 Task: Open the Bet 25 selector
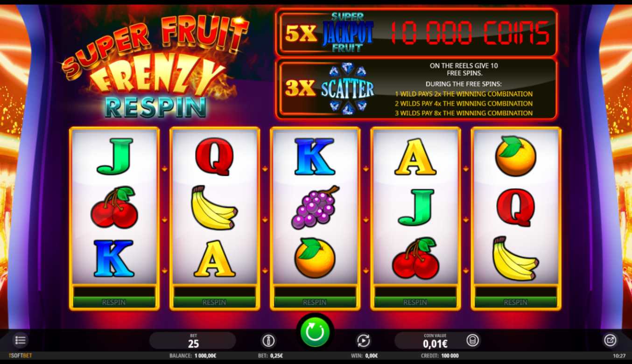[x=193, y=341]
